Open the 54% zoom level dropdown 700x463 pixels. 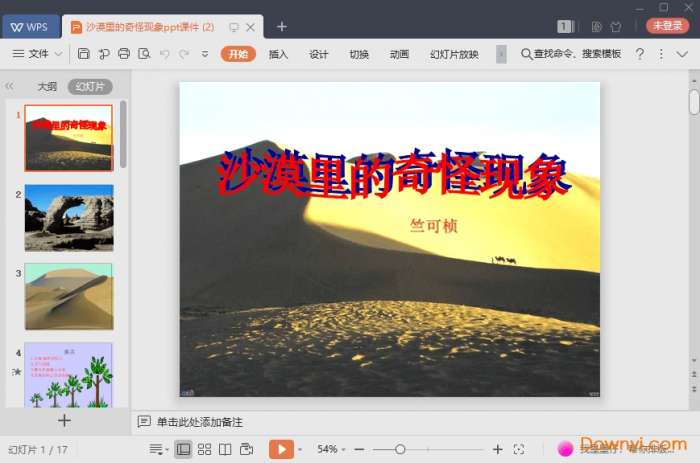[331, 449]
